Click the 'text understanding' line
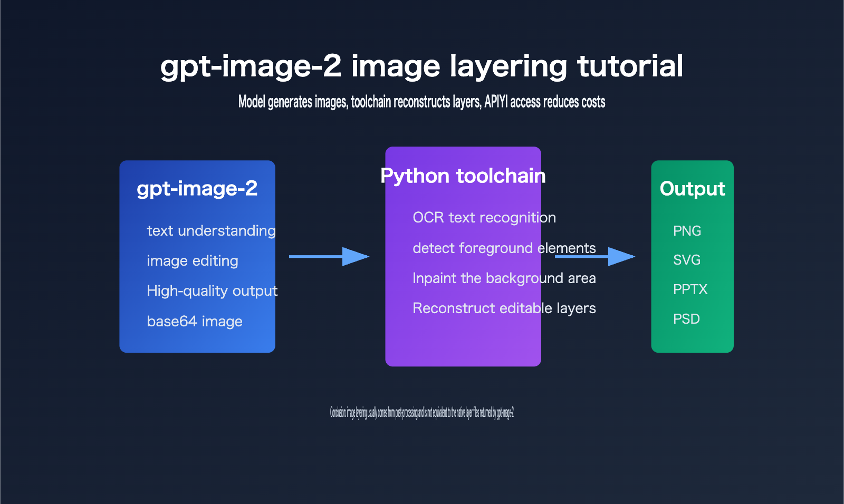Viewport: 844px width, 504px height. pos(211,231)
